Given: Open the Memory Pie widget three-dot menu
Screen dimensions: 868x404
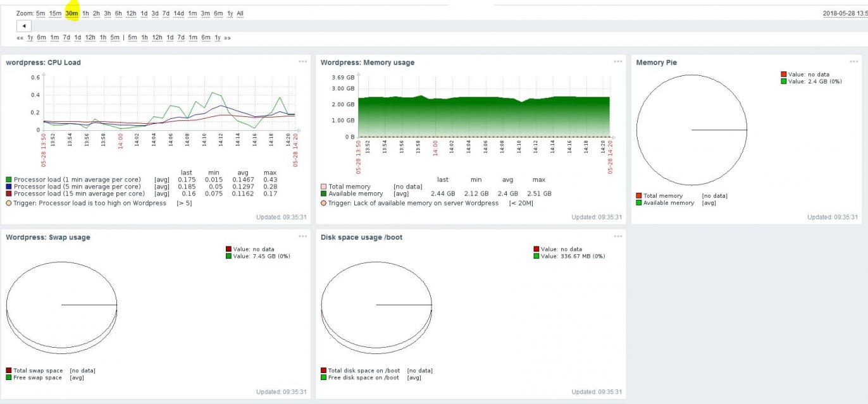Looking at the screenshot, I should (x=854, y=61).
